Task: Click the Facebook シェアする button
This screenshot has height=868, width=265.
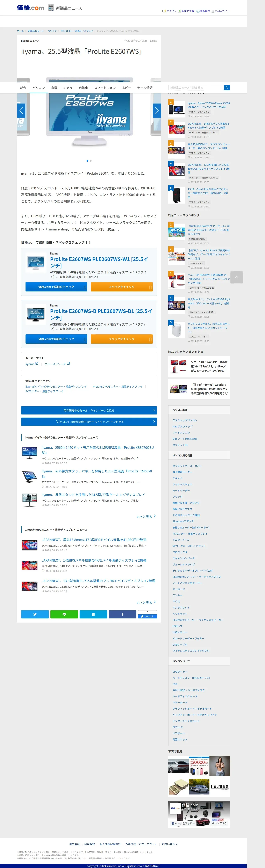Action: [x=219, y=823]
